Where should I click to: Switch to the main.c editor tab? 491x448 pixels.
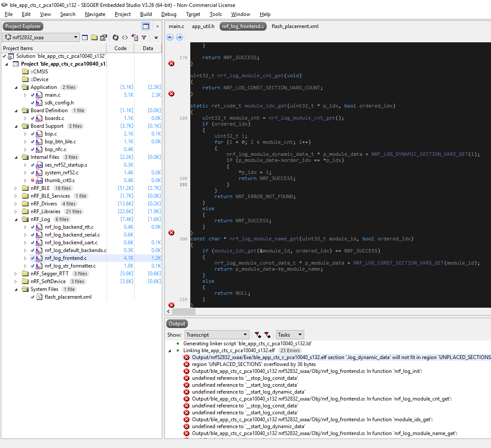(x=176, y=26)
